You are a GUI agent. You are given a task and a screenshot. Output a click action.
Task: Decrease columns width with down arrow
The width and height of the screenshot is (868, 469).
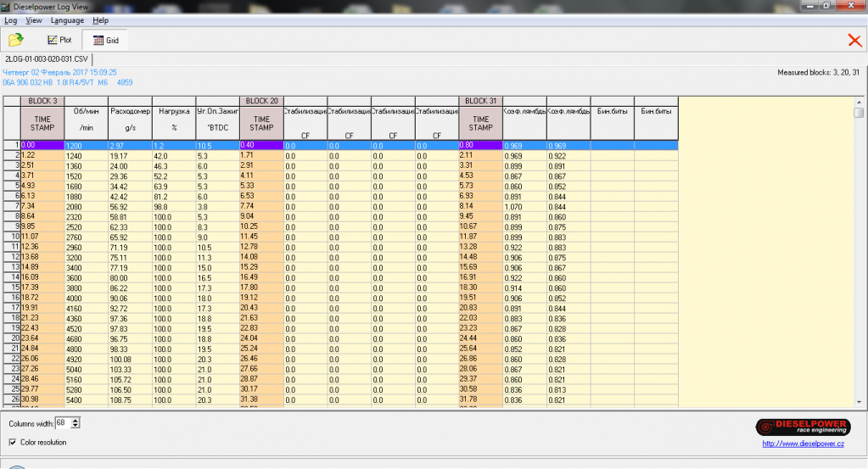76,425
